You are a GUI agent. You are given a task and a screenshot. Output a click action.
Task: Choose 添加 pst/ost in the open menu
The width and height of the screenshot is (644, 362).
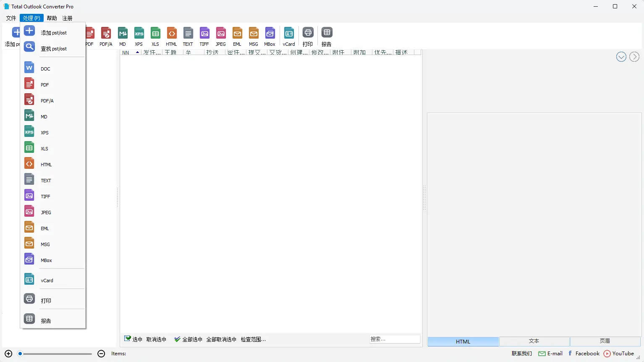point(53,33)
